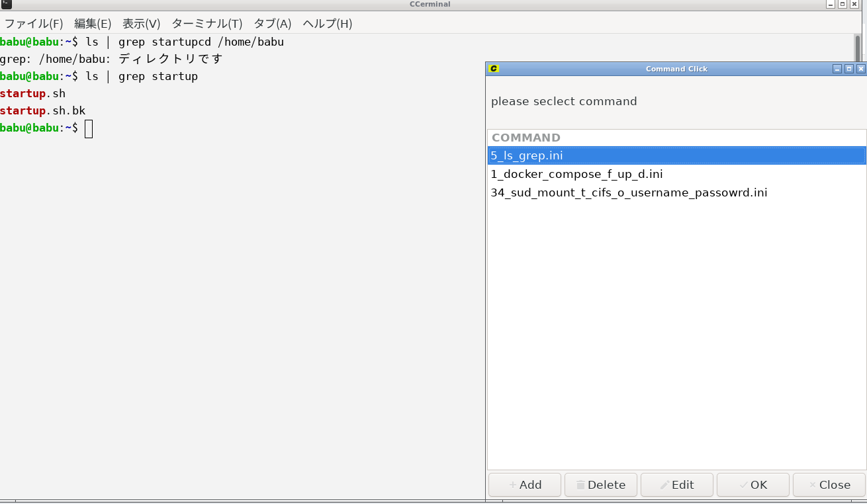Open the ヘルプ(H) menu
Viewport: 867px width, 504px height.
[328, 24]
